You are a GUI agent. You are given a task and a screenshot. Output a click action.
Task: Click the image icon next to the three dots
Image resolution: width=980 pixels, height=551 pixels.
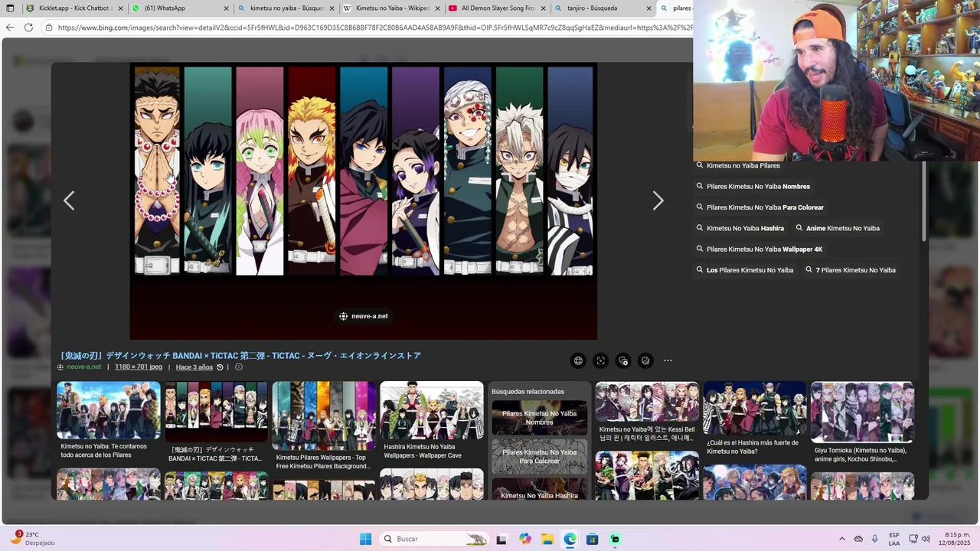coord(645,360)
